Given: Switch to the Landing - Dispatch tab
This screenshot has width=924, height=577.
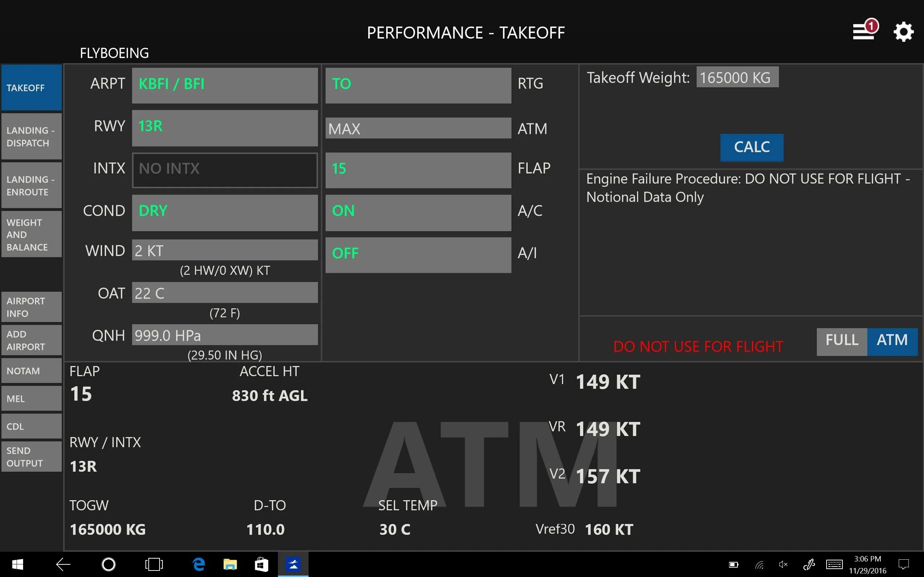Looking at the screenshot, I should [31, 136].
